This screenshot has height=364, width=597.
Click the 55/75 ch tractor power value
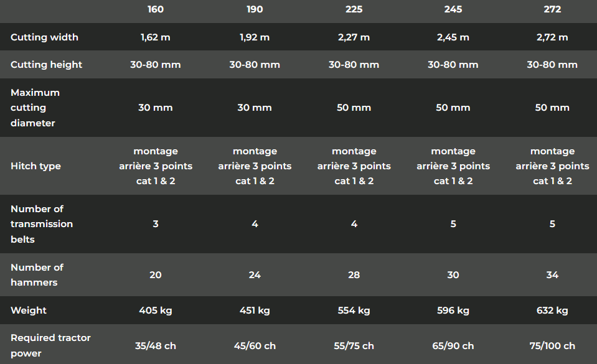click(354, 346)
